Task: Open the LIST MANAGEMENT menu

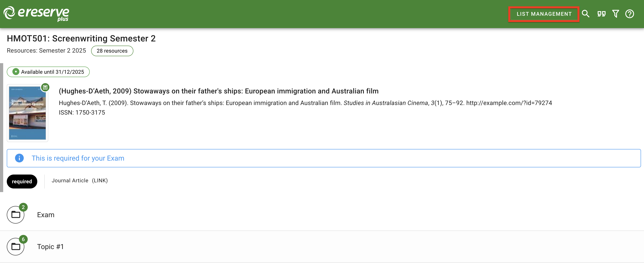Action: coord(544,14)
